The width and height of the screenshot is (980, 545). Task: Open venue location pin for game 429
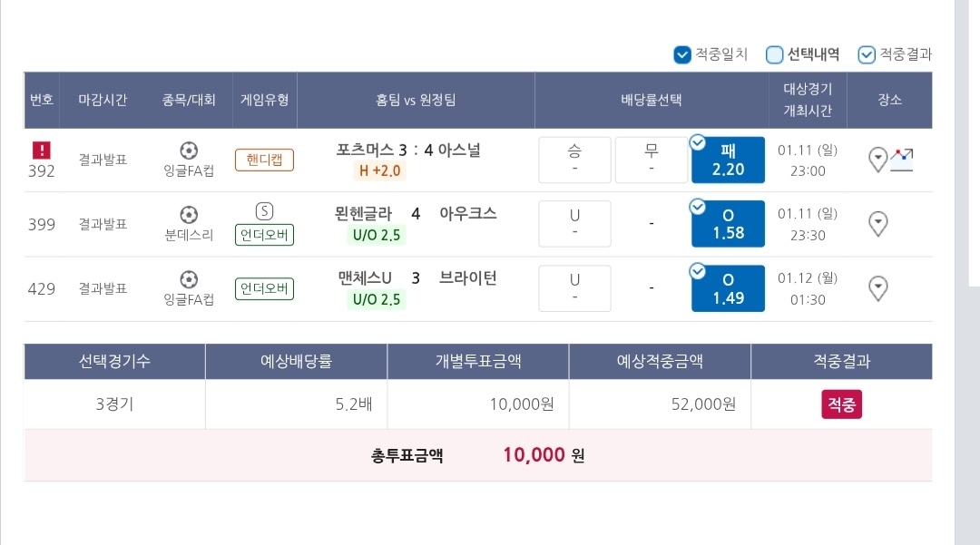point(877,288)
